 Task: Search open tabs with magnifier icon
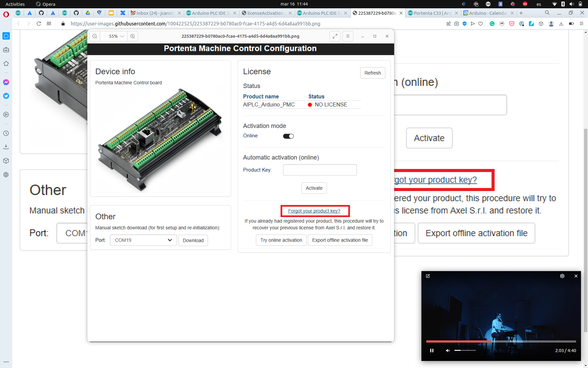[547, 13]
